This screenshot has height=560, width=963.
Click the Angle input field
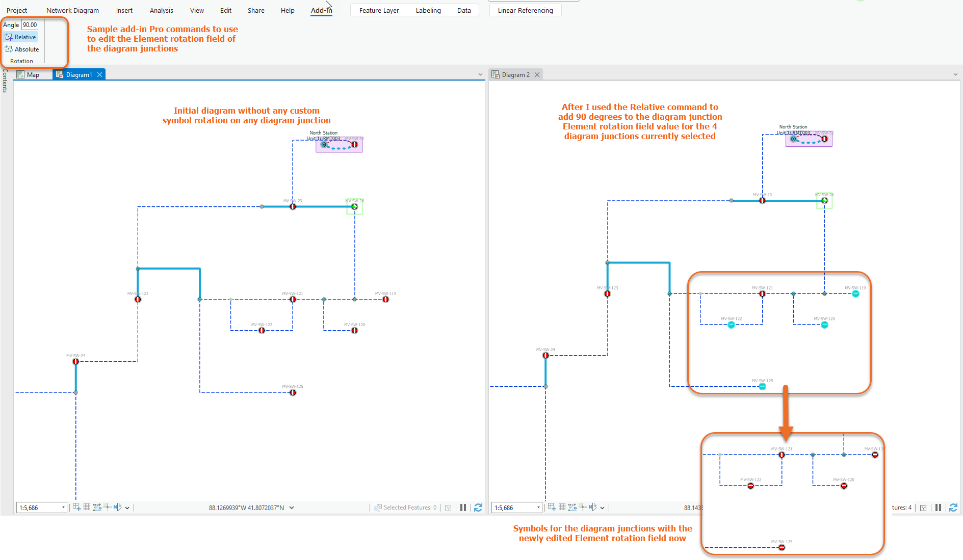[30, 24]
